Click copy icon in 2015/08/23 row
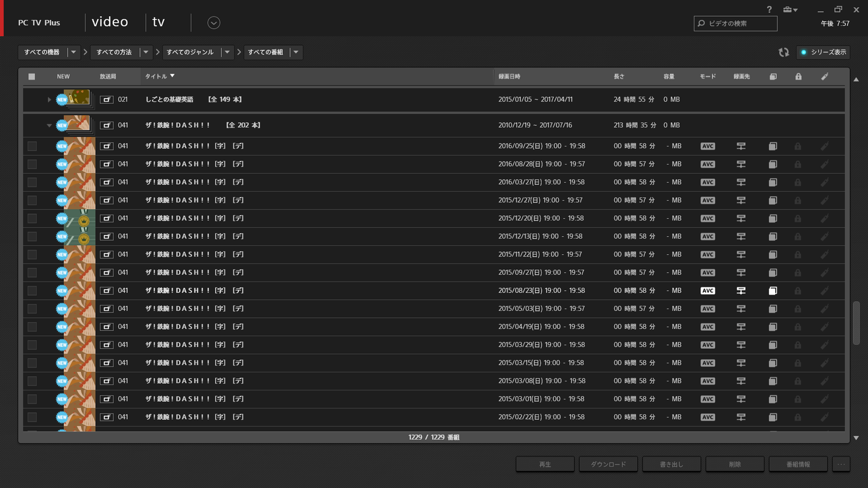Screen dimensions: 868x488 tap(773, 290)
